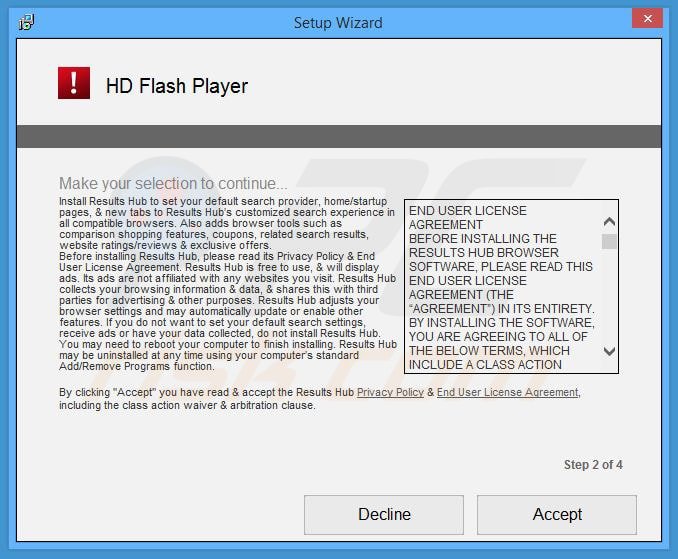Image resolution: width=678 pixels, height=559 pixels.
Task: Close the Setup Wizard window
Action: point(647,19)
